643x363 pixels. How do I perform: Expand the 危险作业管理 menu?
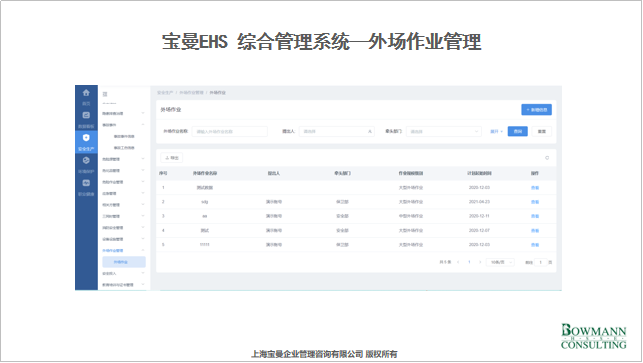click(123, 182)
